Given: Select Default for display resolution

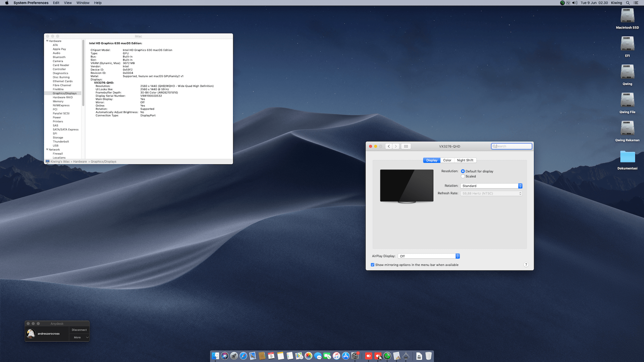Looking at the screenshot, I should point(463,171).
